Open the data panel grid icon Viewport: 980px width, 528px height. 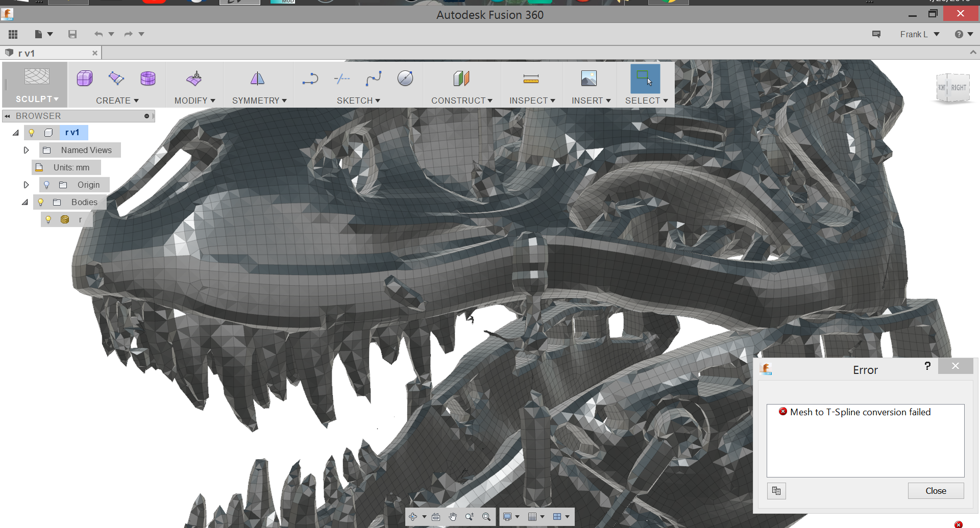pyautogui.click(x=13, y=34)
